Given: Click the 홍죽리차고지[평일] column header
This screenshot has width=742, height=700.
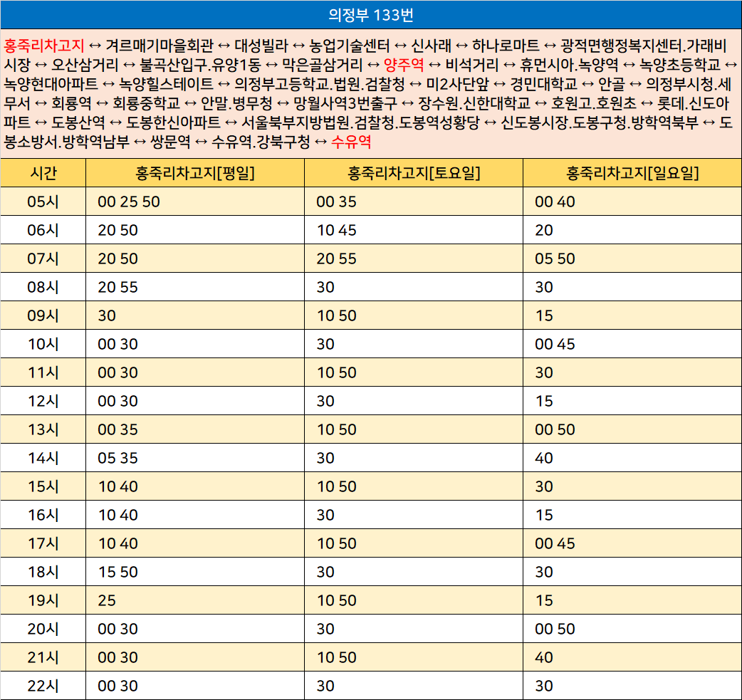Looking at the screenshot, I should (195, 173).
